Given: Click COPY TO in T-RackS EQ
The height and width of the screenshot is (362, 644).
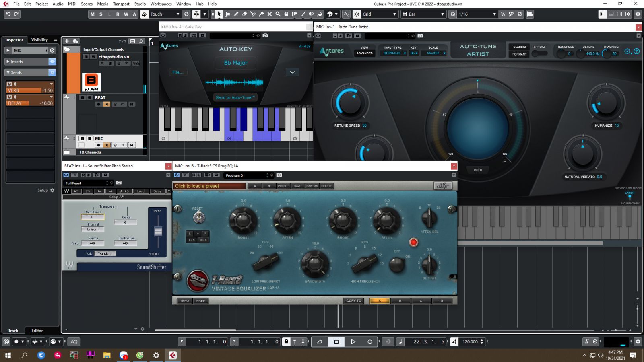Looking at the screenshot, I should point(354,300).
